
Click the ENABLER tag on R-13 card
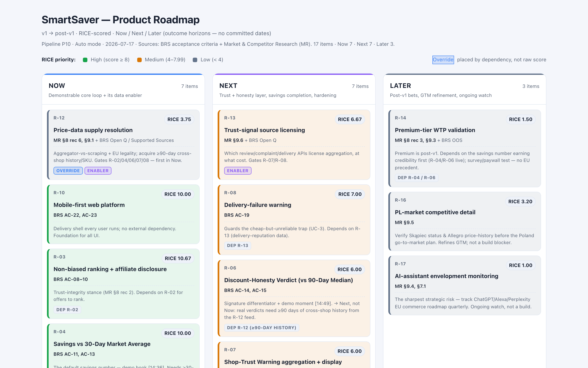(238, 171)
